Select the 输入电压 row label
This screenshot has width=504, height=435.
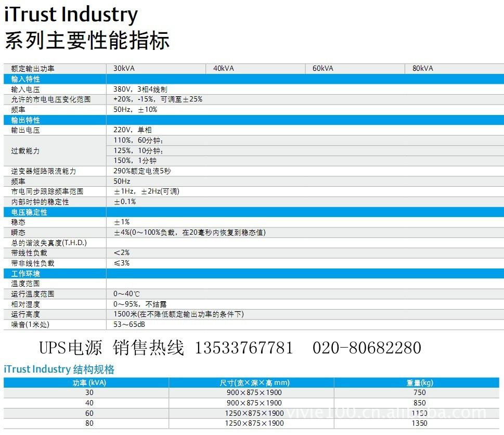(x=25, y=89)
